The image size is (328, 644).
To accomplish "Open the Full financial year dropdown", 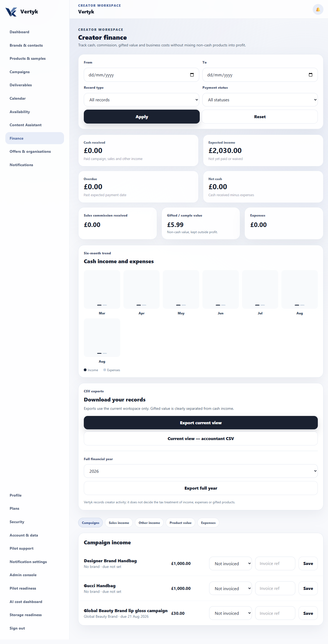I will (x=201, y=471).
